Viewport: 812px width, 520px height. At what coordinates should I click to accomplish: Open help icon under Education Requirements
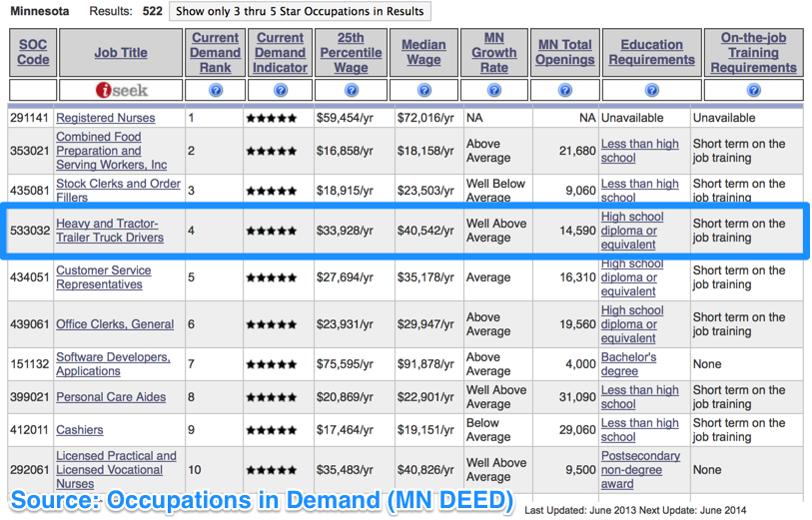tap(652, 90)
